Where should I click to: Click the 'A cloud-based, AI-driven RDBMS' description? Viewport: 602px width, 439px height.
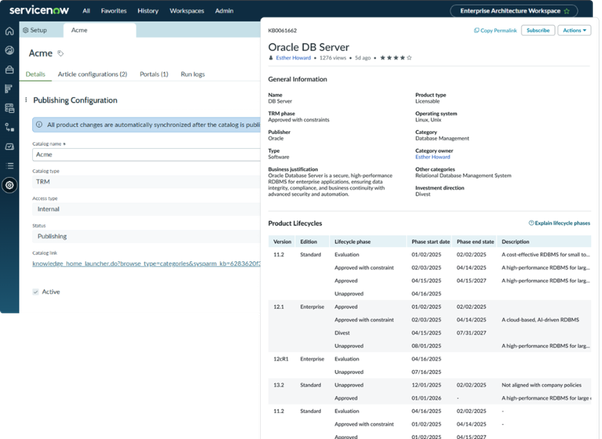coord(540,320)
